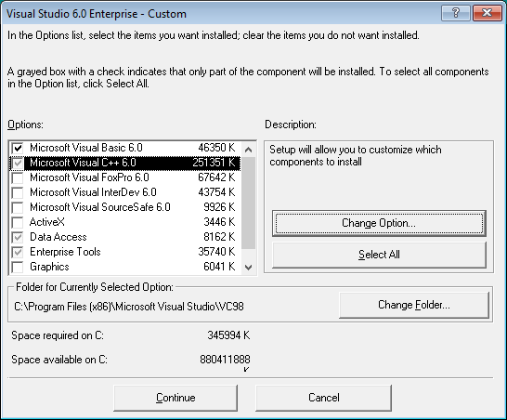Image resolution: width=507 pixels, height=420 pixels.
Task: Click the options list scroll down arrow
Action: coord(248,268)
